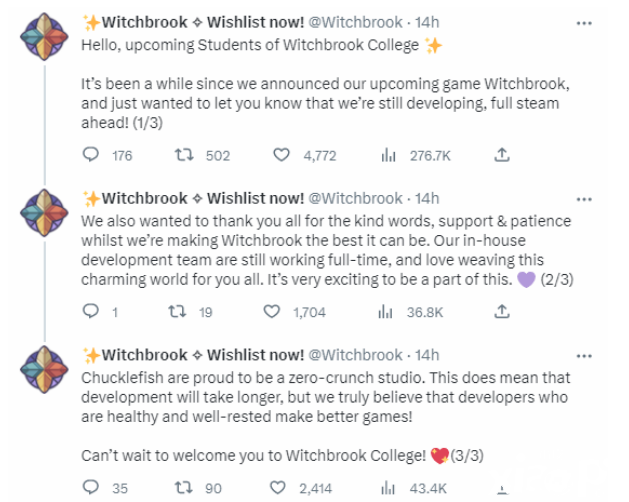Retweet the first tweet with 502 retweets
The image size is (629, 502).
(184, 154)
